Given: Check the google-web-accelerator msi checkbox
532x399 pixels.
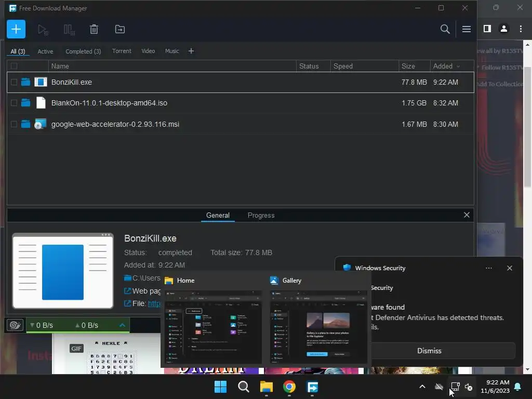Looking at the screenshot, I should (14, 124).
